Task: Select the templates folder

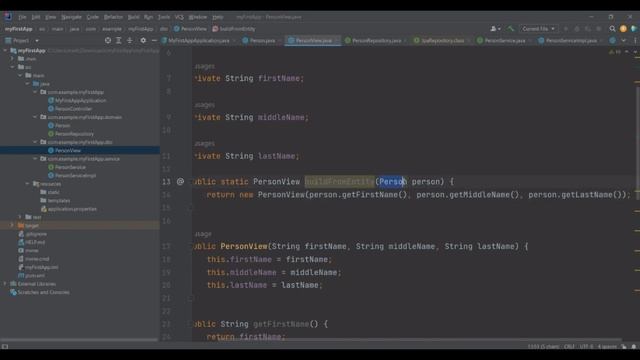Action: pos(55,200)
